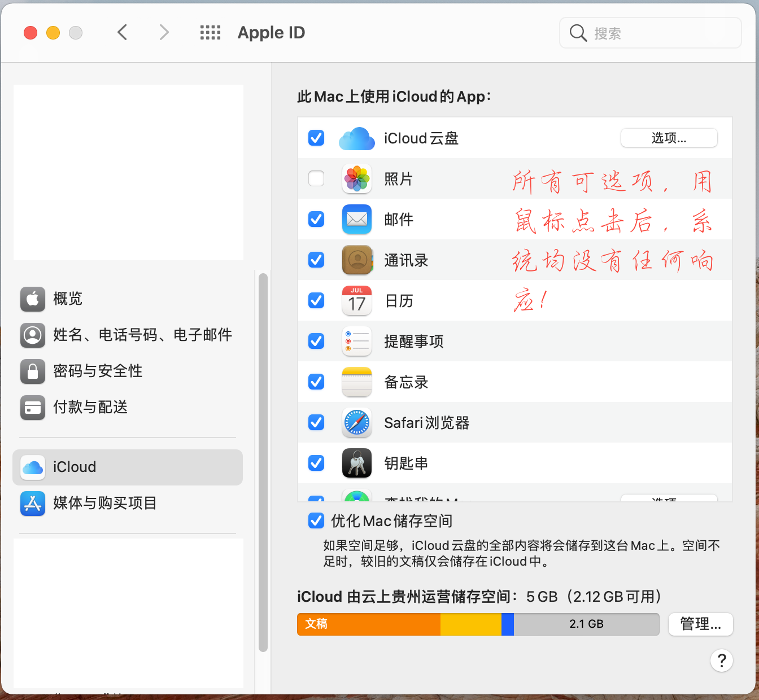Image resolution: width=759 pixels, height=700 pixels.
Task: Click the 通讯录 row label
Action: click(406, 260)
